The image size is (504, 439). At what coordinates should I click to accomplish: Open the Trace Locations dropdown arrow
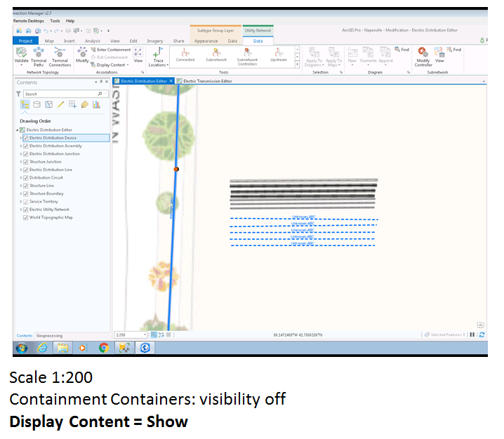coord(167,65)
